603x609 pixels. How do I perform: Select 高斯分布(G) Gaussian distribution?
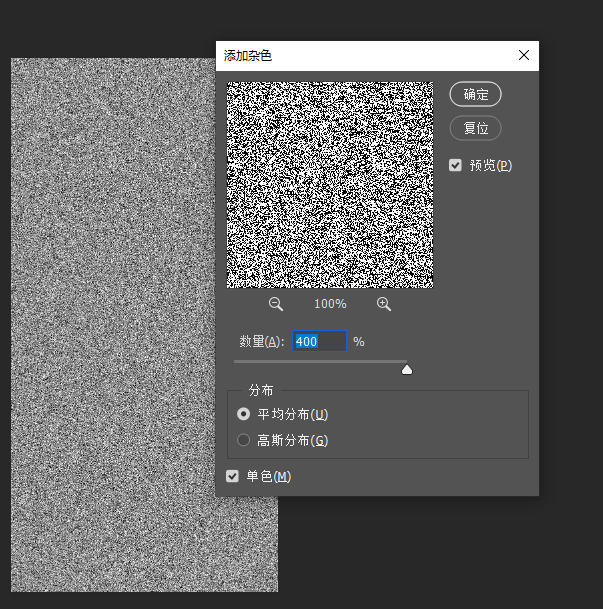243,440
